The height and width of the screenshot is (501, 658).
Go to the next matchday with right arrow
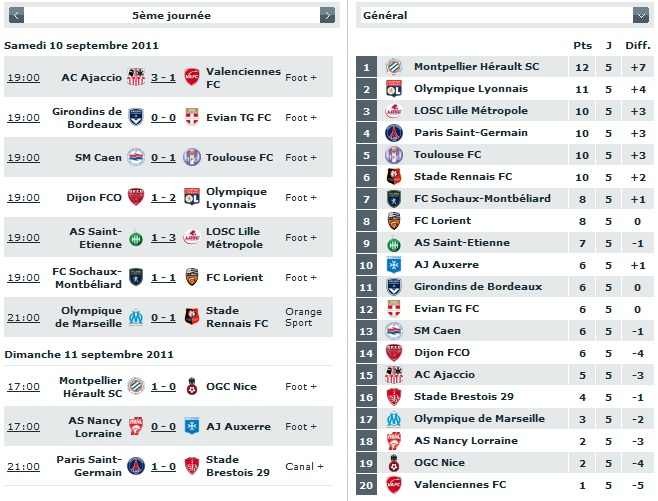pyautogui.click(x=327, y=16)
